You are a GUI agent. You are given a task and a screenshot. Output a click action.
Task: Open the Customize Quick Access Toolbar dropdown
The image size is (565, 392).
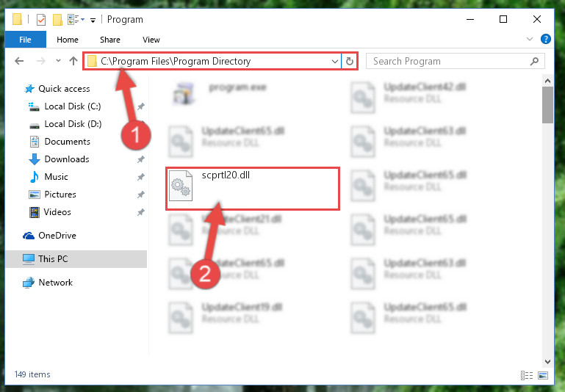click(x=93, y=20)
